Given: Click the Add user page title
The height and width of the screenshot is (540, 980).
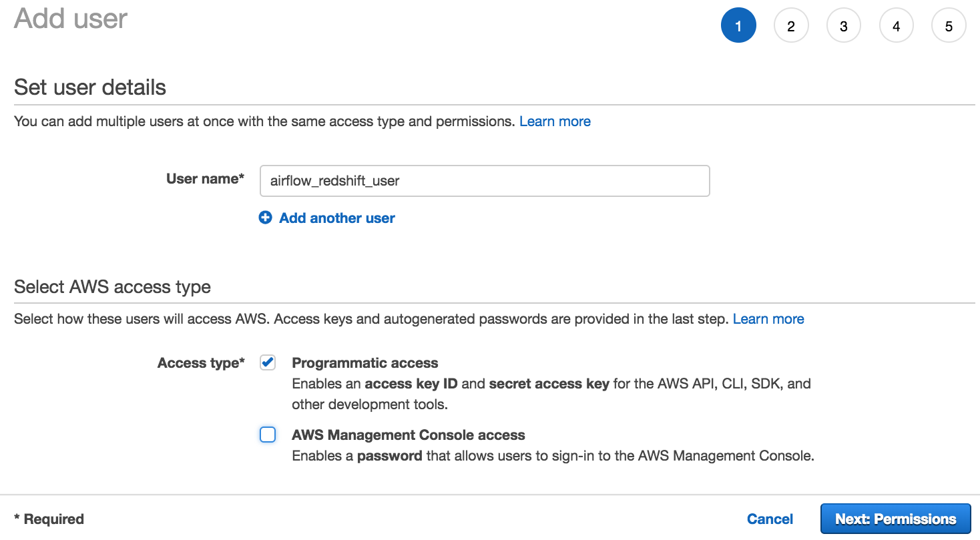Looking at the screenshot, I should coord(69,19).
